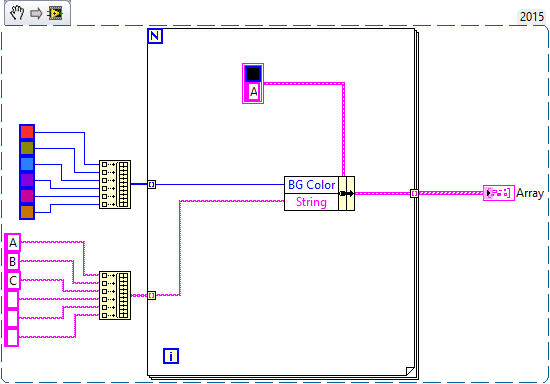Select the Array indicator terminal

tap(499, 193)
